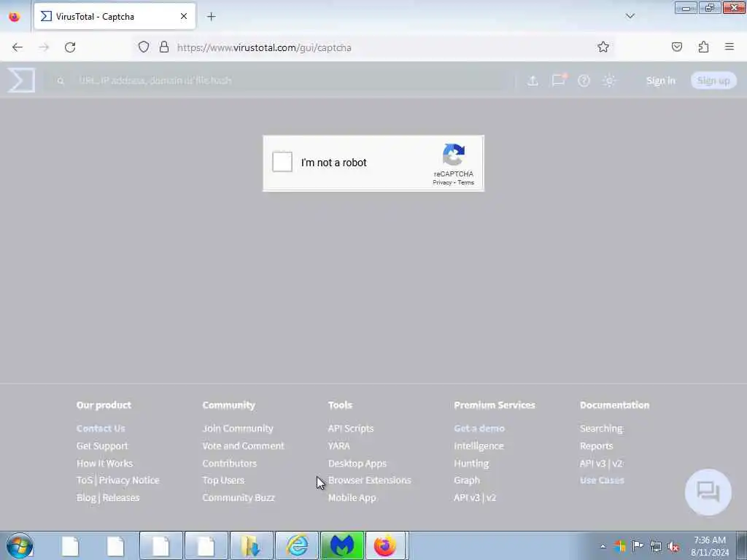This screenshot has height=560, width=747.
Task: Open the Desktop Apps link
Action: pos(357,463)
